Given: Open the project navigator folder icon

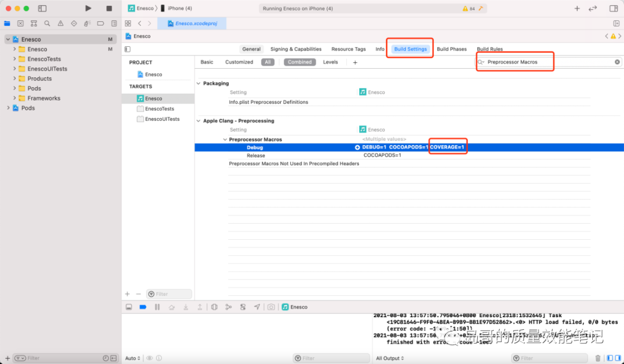Looking at the screenshot, I should [7, 24].
